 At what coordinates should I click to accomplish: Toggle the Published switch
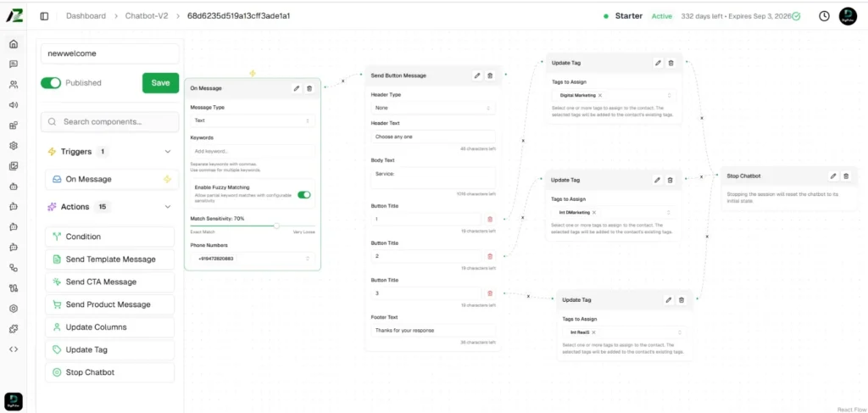51,83
